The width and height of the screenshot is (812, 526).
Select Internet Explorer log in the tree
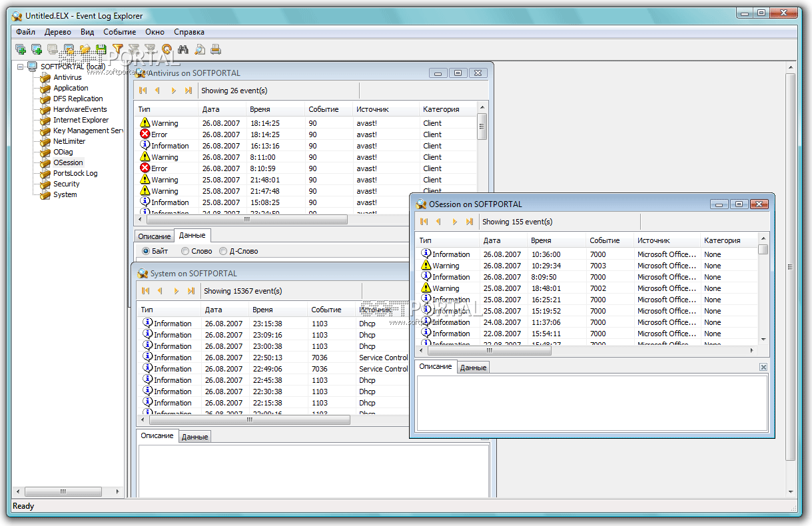tap(81, 120)
